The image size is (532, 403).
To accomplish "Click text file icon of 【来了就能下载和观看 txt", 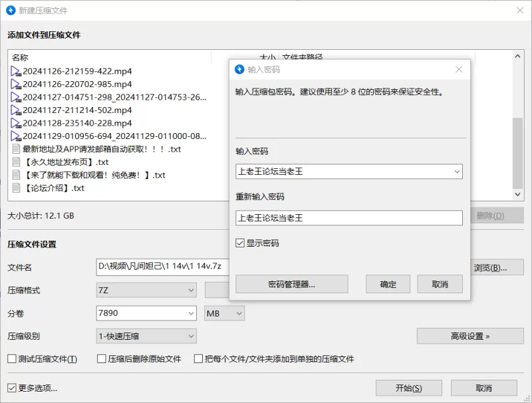I will coord(16,175).
